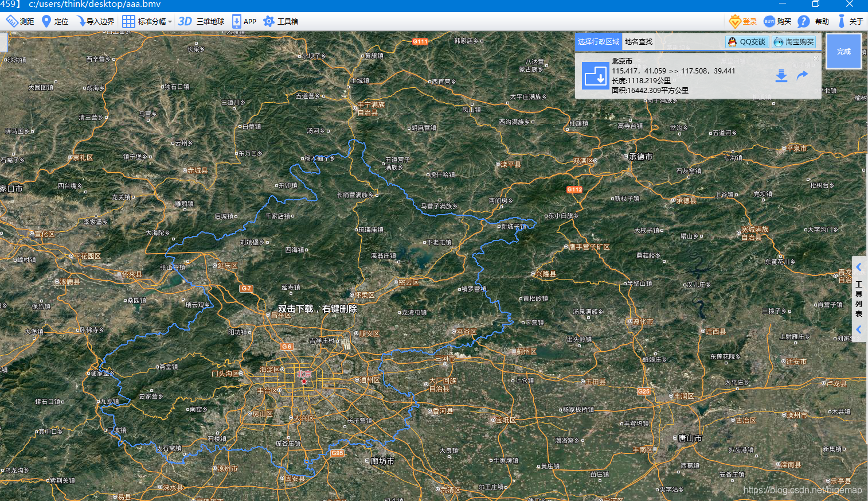This screenshot has height=501, width=868.
Task: Click the 通州区 district label
Action: pyautogui.click(x=369, y=380)
